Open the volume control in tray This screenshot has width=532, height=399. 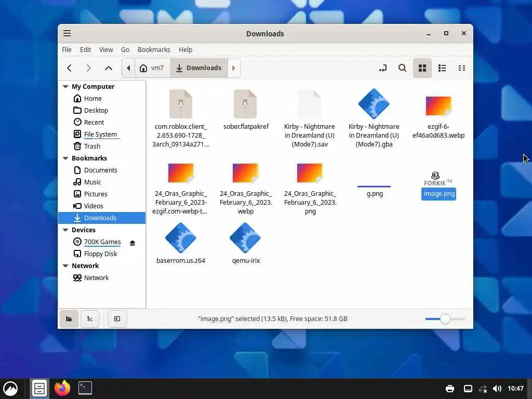click(x=497, y=389)
